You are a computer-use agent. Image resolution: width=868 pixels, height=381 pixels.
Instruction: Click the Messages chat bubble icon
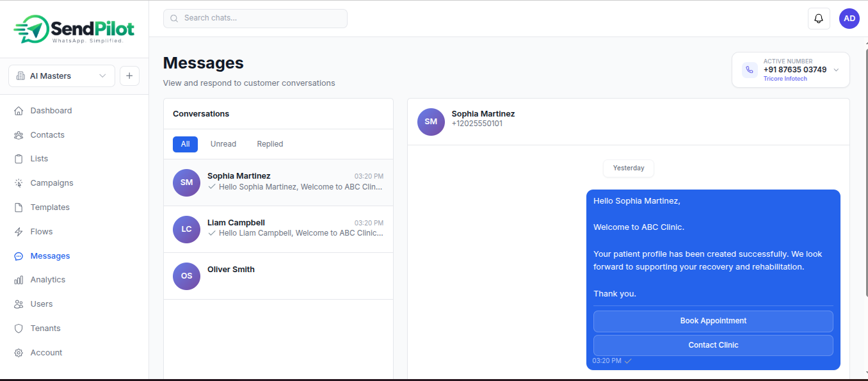[x=19, y=256]
